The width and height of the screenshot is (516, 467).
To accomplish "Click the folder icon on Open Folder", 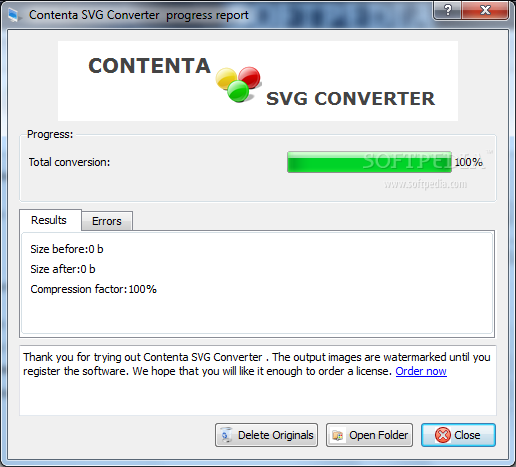I will click(x=337, y=435).
